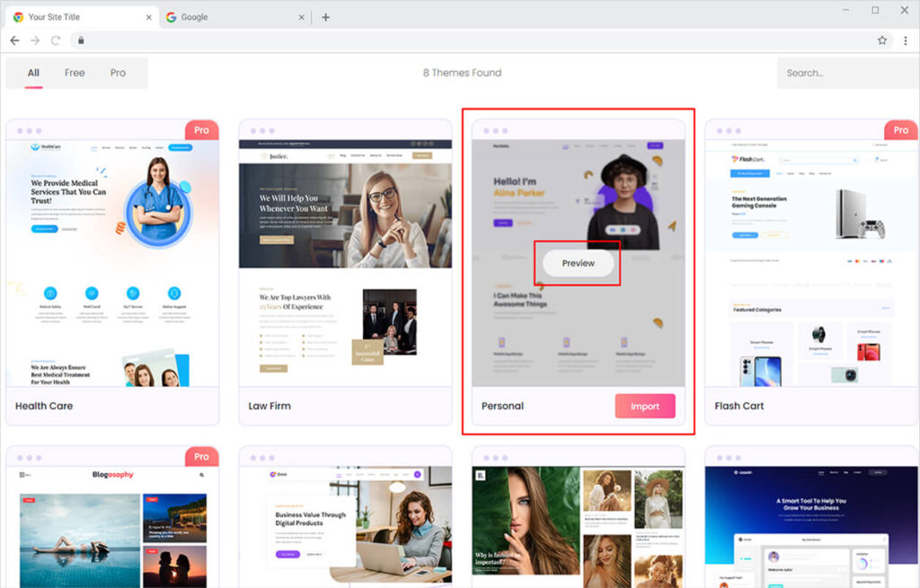Click the browser forward arrow
920x588 pixels.
tap(35, 40)
